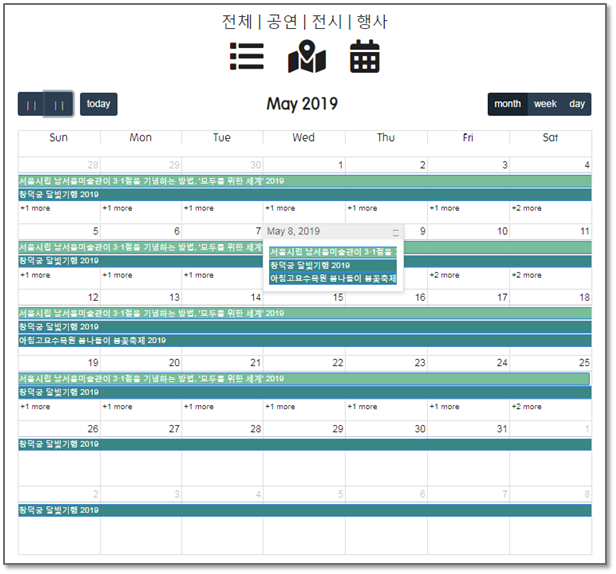This screenshot has width=616, height=574.
Task: Open 창덕궁 달빛기행 2019 bar in May 19 week
Action: pyautogui.click(x=305, y=392)
